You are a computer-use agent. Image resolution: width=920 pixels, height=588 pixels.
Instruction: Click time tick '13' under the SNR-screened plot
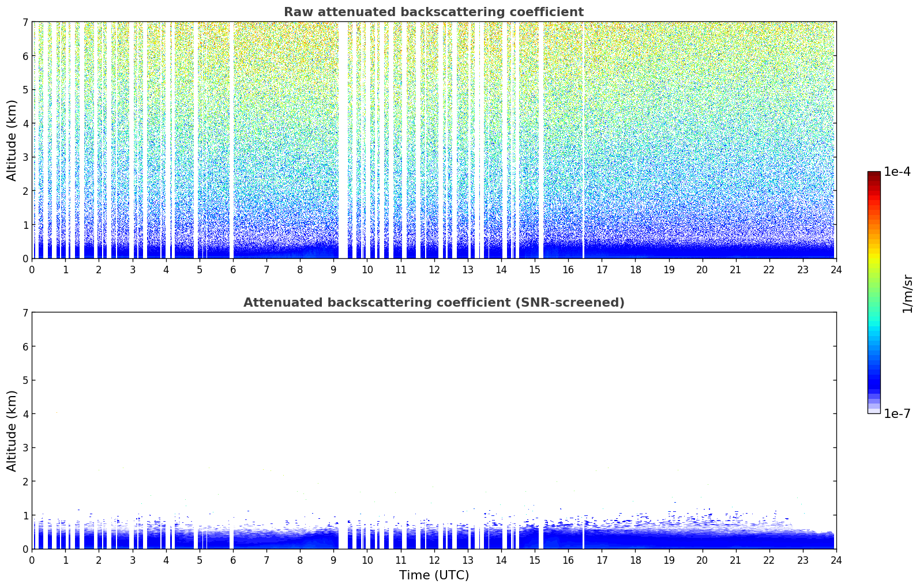468,560
